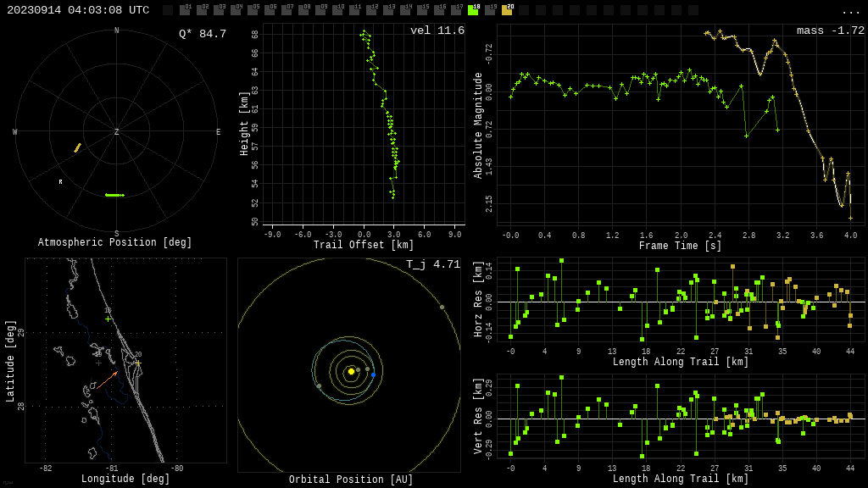Select station indicator square 17
868x488 pixels.
point(457,10)
